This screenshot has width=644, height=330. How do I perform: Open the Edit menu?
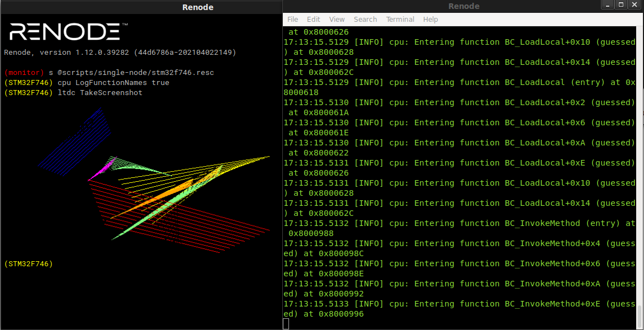[313, 19]
